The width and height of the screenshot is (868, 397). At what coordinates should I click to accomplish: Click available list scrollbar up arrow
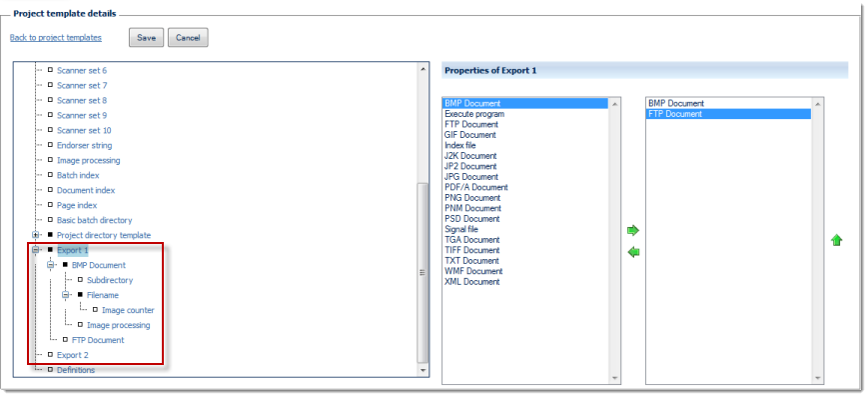pos(614,104)
